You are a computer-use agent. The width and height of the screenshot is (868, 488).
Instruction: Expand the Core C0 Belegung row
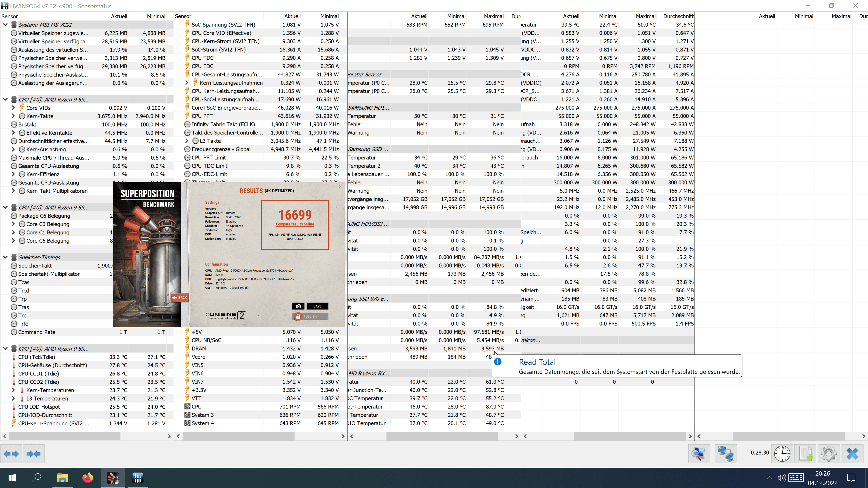pos(13,224)
